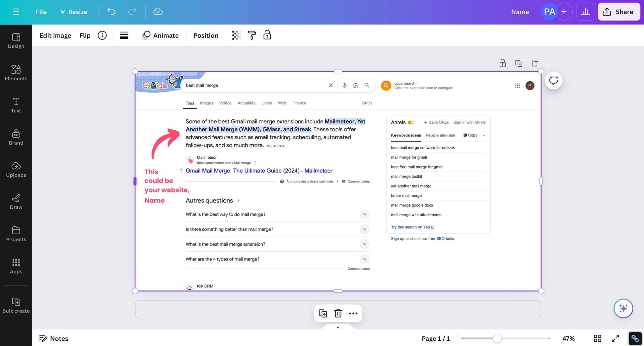Show image info icon
Screen dimensions: 644x346
point(102,35)
